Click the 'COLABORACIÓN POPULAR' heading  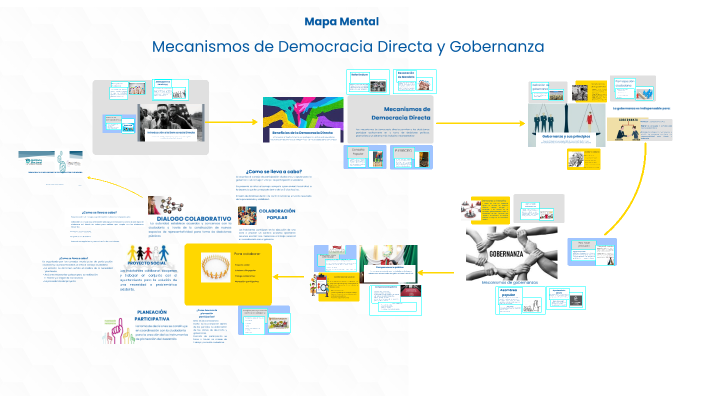tap(277, 214)
